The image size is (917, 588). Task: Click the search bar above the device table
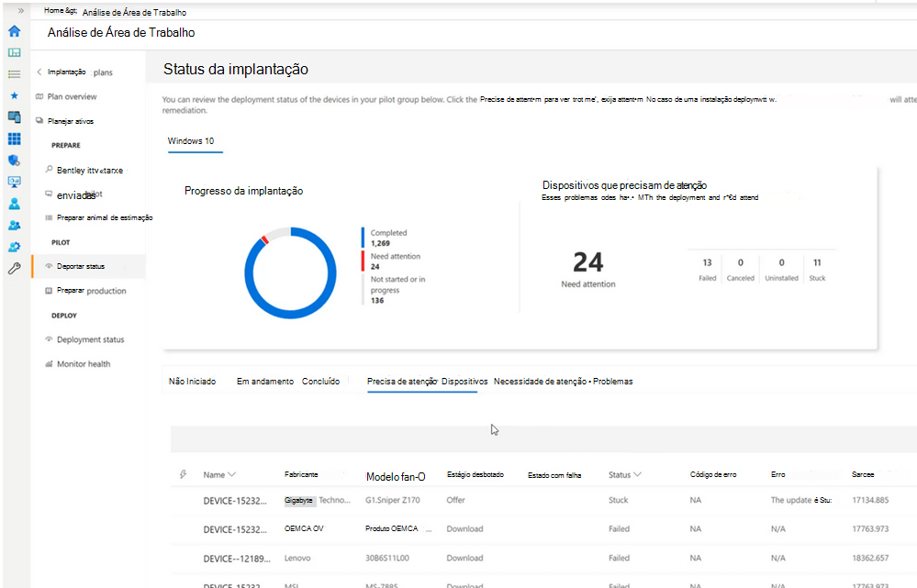pos(544,439)
